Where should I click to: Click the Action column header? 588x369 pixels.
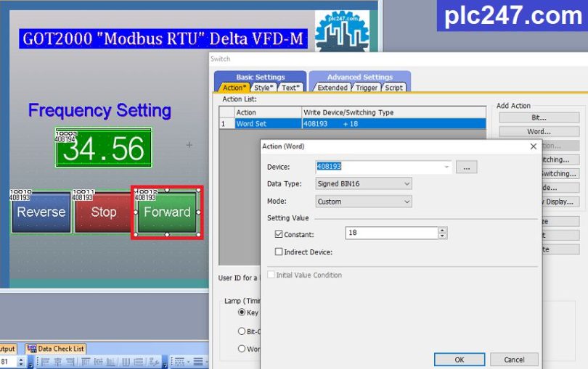coord(269,112)
